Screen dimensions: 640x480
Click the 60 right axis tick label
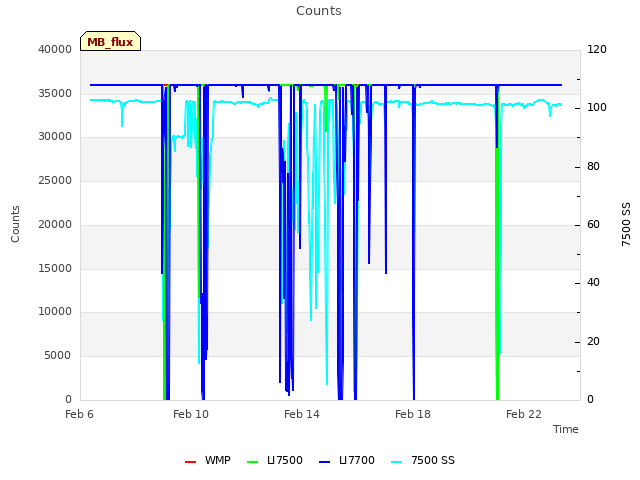pos(593,224)
